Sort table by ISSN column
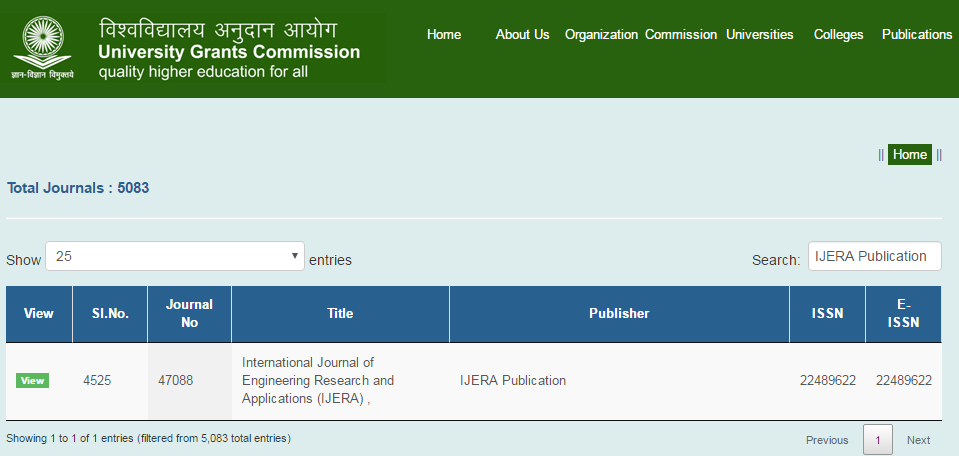 click(827, 314)
